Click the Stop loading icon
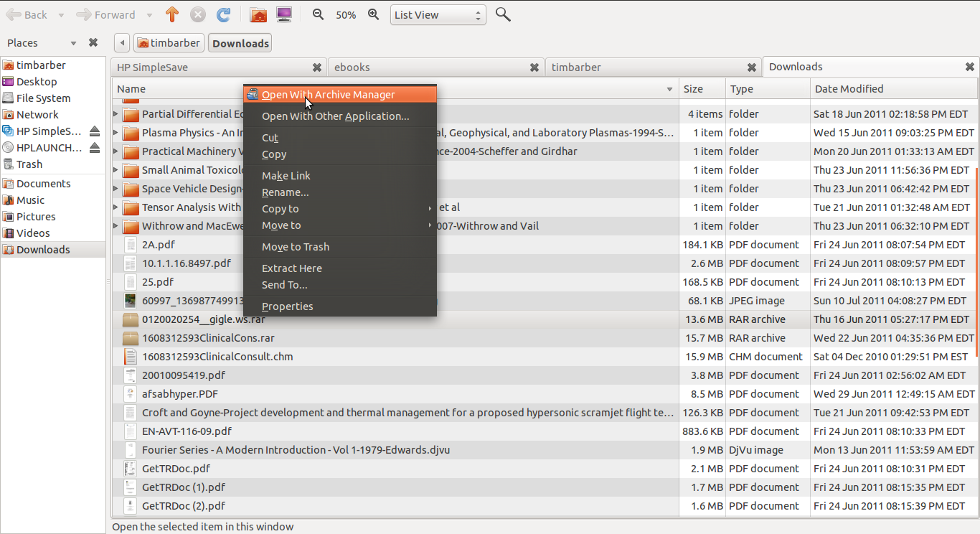This screenshot has height=534, width=980. coord(198,14)
